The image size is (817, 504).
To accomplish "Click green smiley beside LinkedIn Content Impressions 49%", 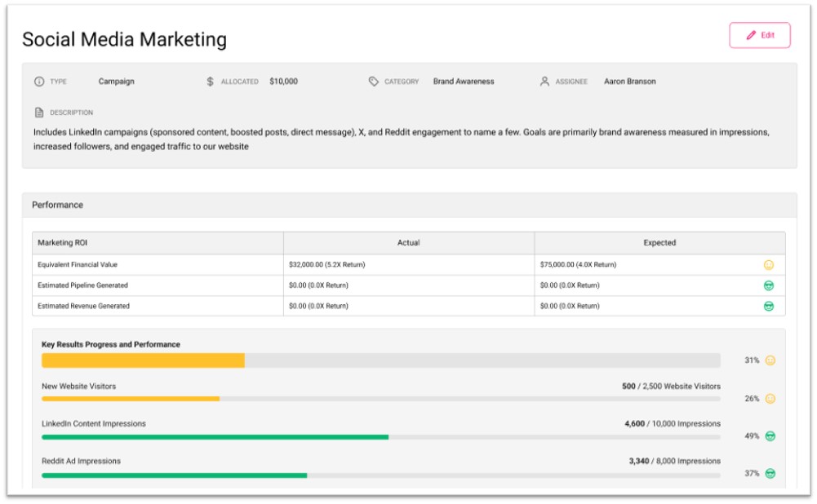I will tap(770, 436).
